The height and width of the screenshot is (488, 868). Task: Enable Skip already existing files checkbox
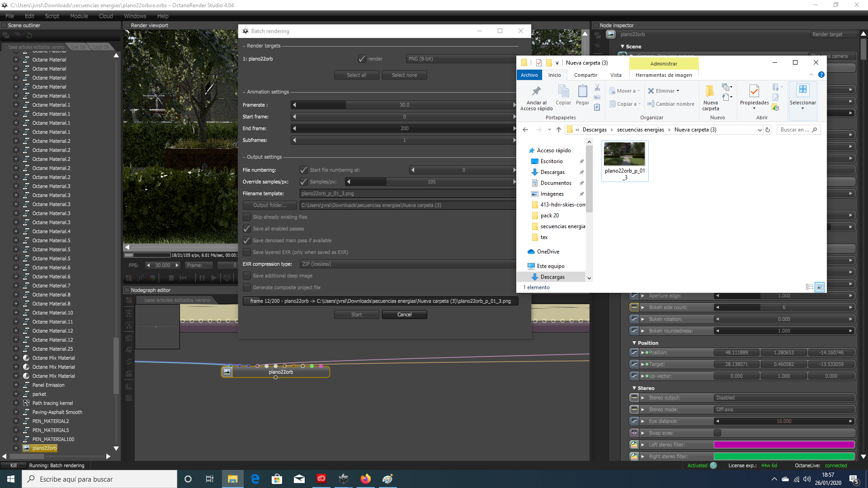coord(247,217)
